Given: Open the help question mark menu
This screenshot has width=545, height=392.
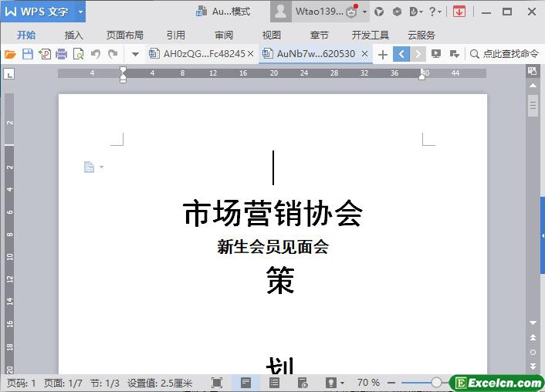Looking at the screenshot, I should pos(435,12).
